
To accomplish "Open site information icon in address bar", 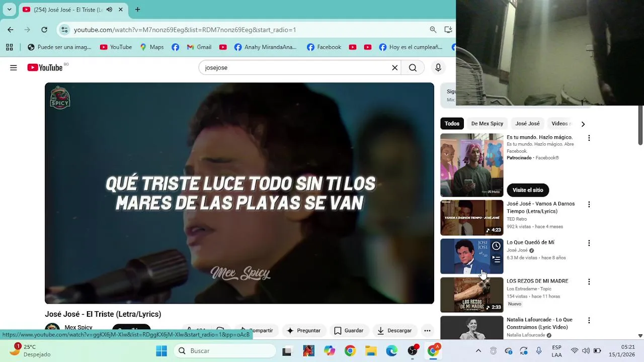I will (64, 30).
